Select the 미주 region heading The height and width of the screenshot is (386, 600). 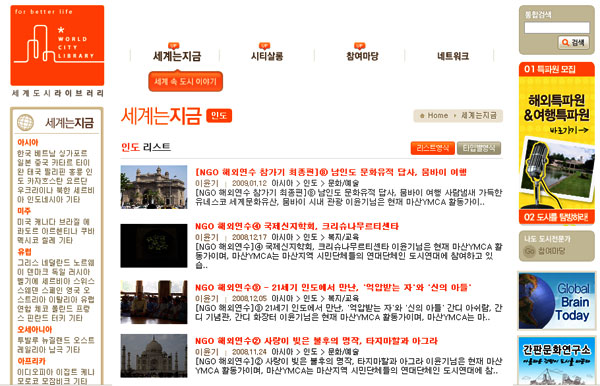[24, 211]
